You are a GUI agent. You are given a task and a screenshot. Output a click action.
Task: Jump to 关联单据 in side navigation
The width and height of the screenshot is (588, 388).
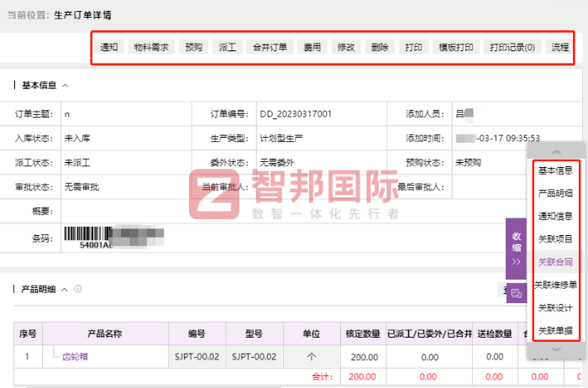pyautogui.click(x=555, y=331)
